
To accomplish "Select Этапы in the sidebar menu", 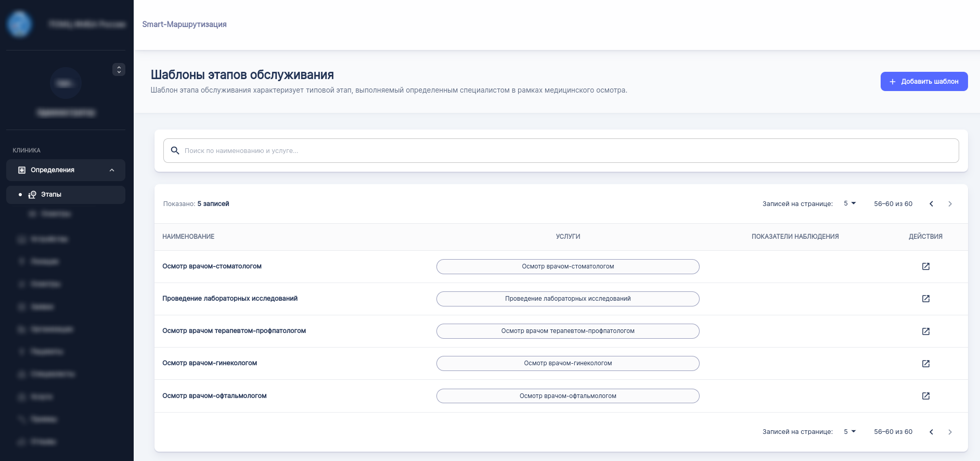I will coord(51,195).
